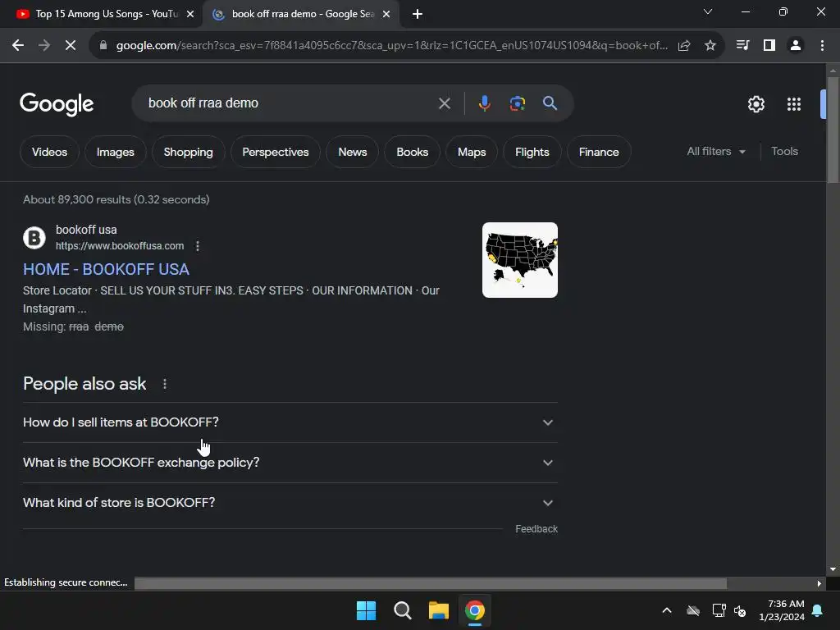Expand 'What kind of store is BOOKOFF?'
This screenshot has width=840, height=630.
click(x=290, y=503)
